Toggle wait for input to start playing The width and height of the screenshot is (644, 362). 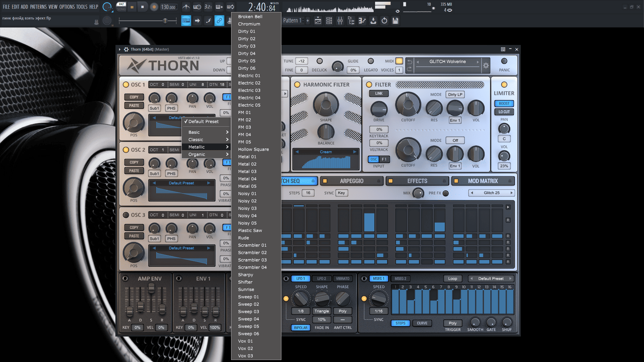[x=197, y=7]
